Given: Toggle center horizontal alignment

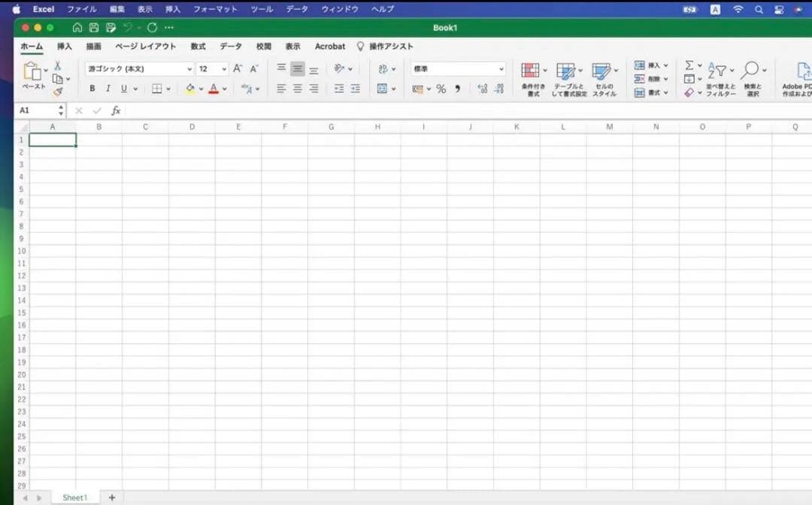Looking at the screenshot, I should [x=298, y=89].
